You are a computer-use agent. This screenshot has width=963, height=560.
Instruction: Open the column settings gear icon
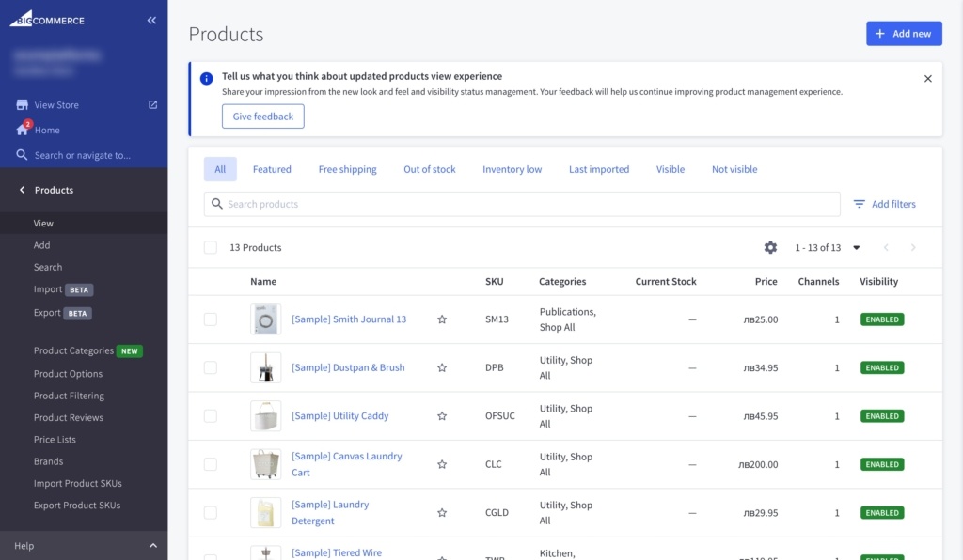point(770,247)
